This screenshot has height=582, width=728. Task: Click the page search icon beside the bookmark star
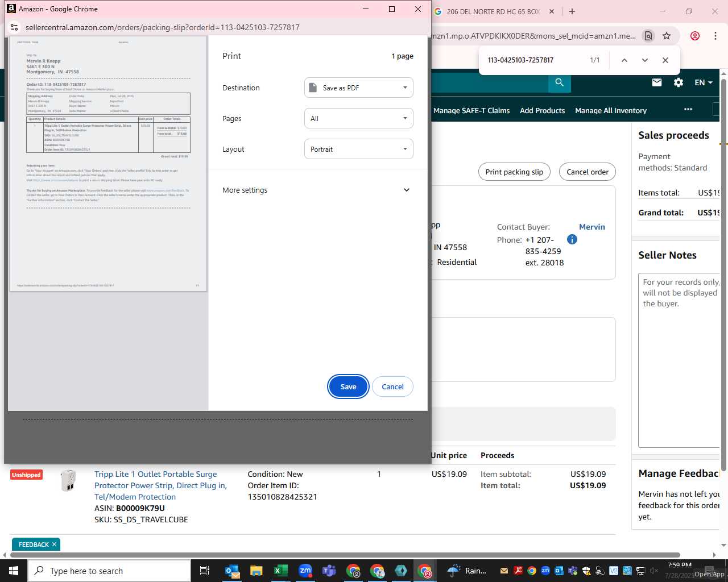coord(648,36)
